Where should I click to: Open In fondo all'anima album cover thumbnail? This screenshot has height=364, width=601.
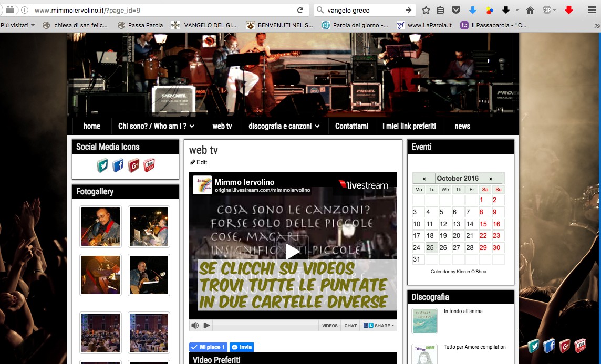(424, 321)
